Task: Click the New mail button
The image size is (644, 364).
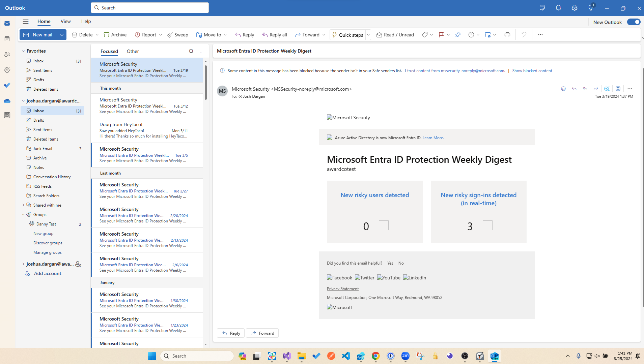Action: click(38, 34)
